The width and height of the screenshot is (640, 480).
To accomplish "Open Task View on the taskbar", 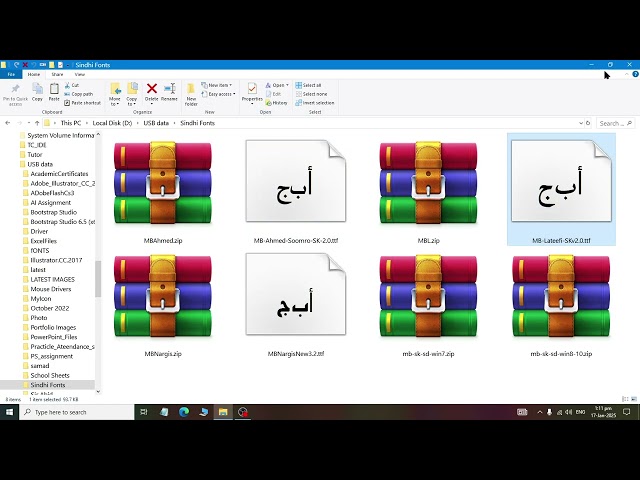I will [144, 412].
